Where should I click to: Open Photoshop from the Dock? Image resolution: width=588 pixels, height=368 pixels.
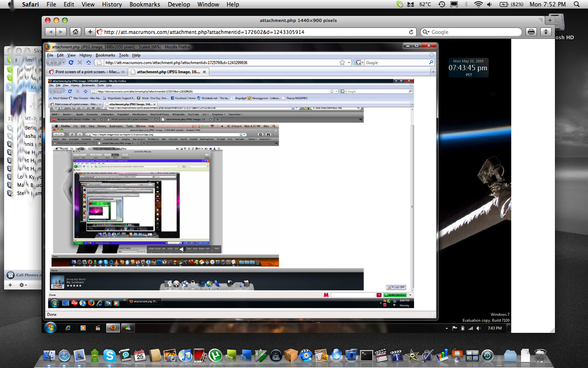[x=246, y=355]
